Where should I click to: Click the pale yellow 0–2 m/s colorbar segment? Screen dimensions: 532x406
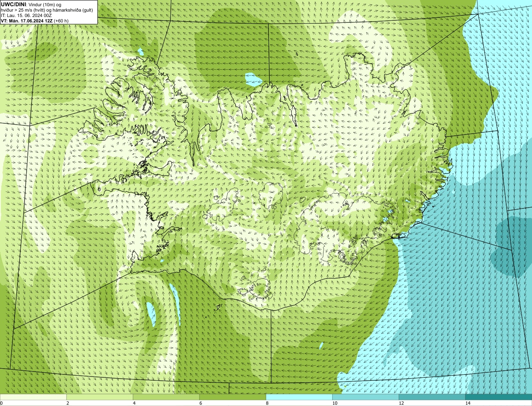point(33,397)
